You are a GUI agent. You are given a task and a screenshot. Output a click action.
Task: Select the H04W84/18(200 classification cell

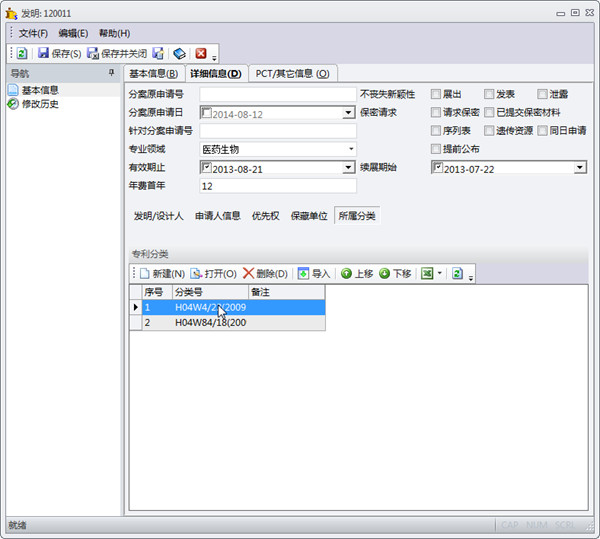coord(210,322)
